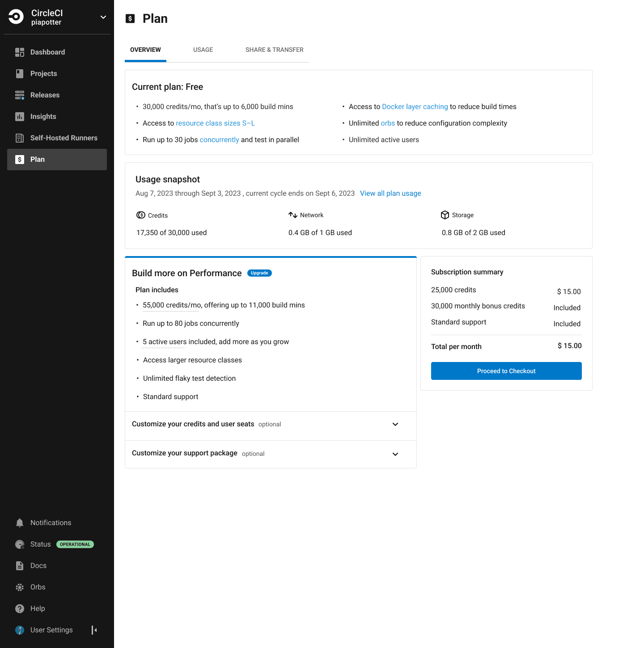Click the Projects sidebar icon
The image size is (644, 648).
click(x=20, y=74)
